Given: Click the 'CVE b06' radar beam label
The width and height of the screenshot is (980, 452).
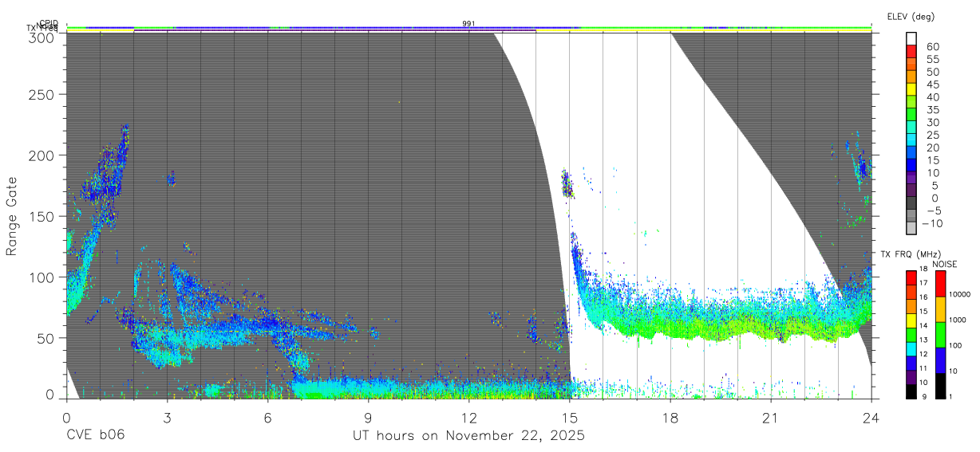Looking at the screenshot, I should [x=95, y=436].
